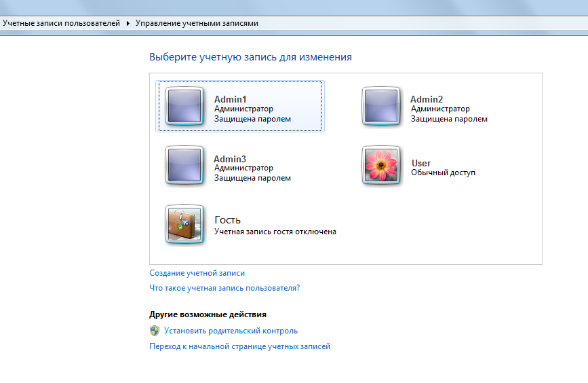Click the Admin2 account name
Image resolution: width=588 pixels, height=383 pixels.
tap(427, 99)
